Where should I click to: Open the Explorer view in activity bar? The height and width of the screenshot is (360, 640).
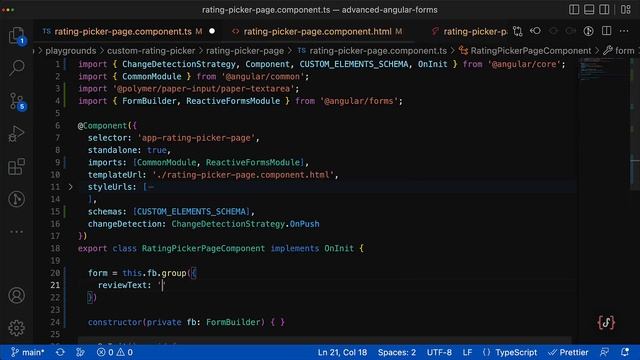pyautogui.click(x=16, y=36)
